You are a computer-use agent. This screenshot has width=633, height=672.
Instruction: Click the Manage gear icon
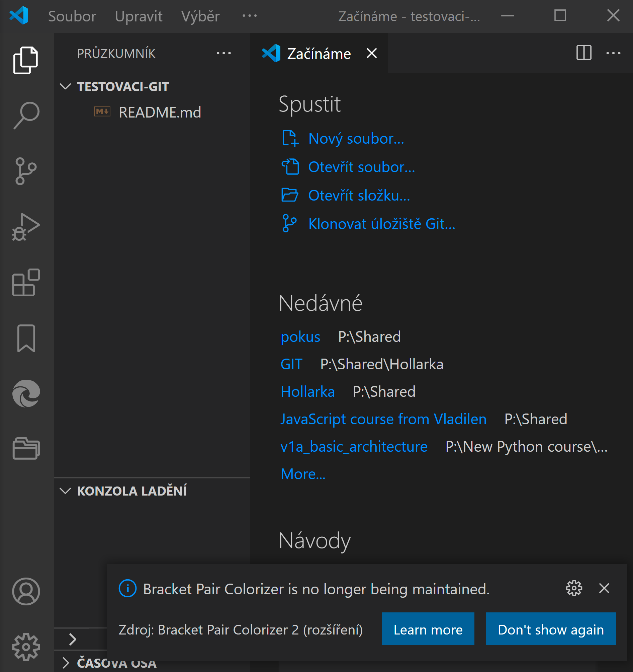(26, 647)
